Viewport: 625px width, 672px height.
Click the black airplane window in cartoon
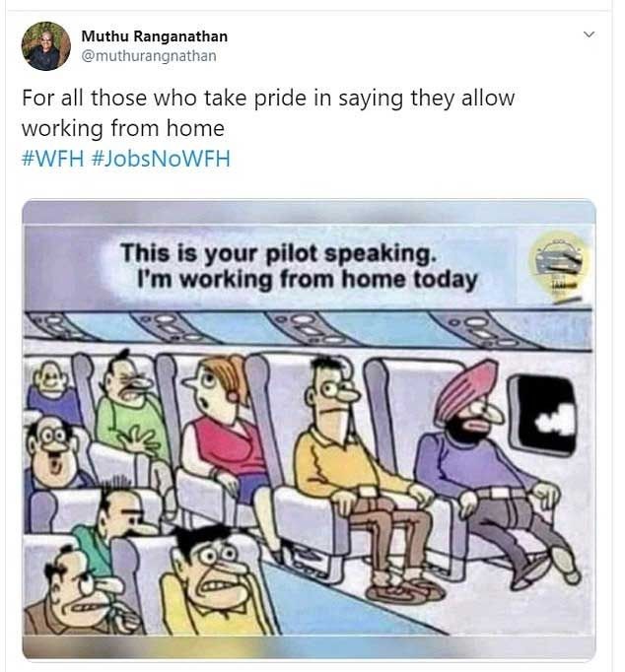(x=543, y=415)
